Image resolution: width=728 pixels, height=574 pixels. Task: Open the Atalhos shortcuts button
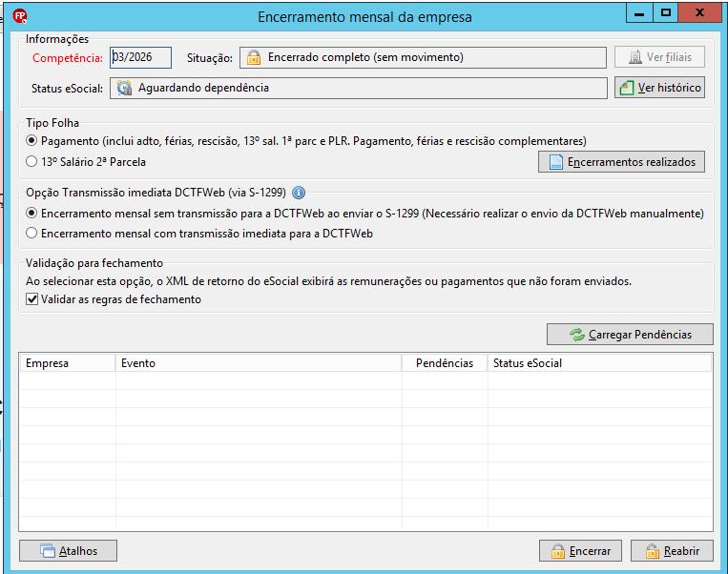69,551
